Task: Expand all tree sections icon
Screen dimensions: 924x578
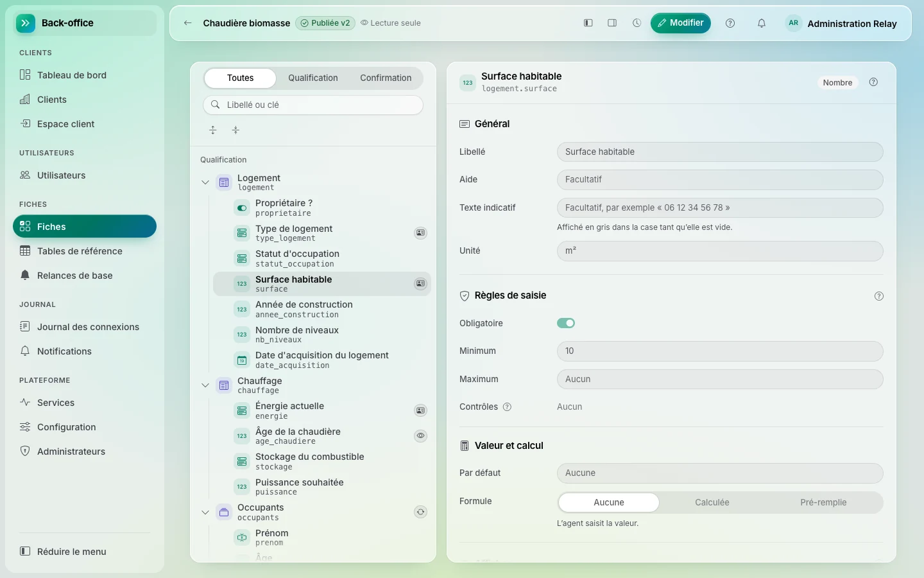Action: 213,130
